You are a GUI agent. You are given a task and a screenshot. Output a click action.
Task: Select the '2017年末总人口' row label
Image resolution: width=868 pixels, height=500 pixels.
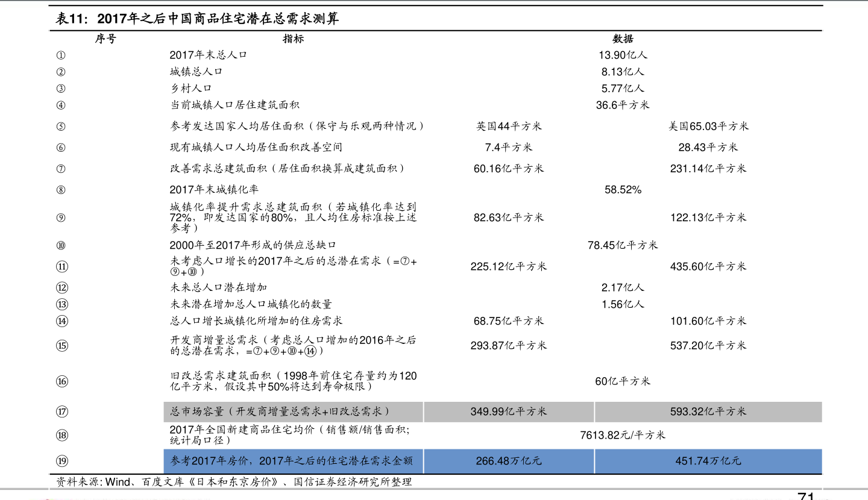[x=209, y=55]
